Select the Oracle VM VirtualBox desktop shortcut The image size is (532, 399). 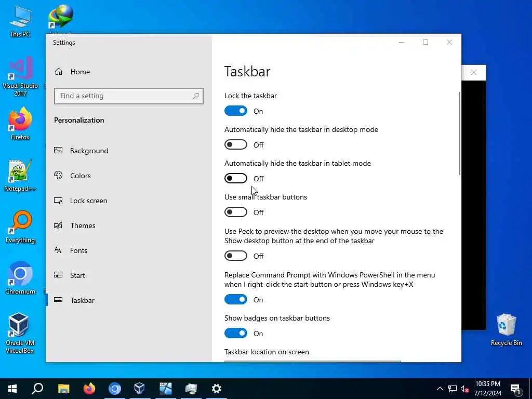pyautogui.click(x=20, y=334)
